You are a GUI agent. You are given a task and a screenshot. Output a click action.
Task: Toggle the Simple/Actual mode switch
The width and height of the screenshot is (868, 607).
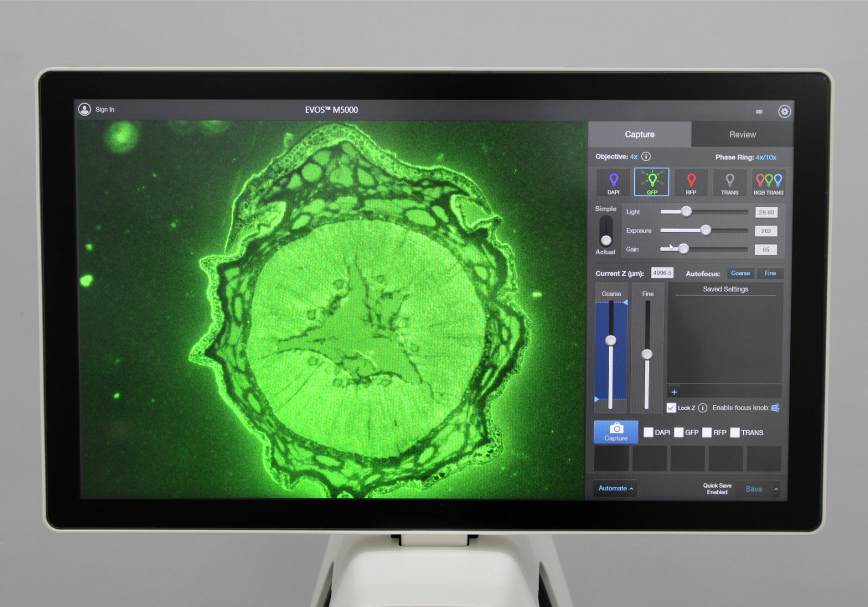coord(606,231)
